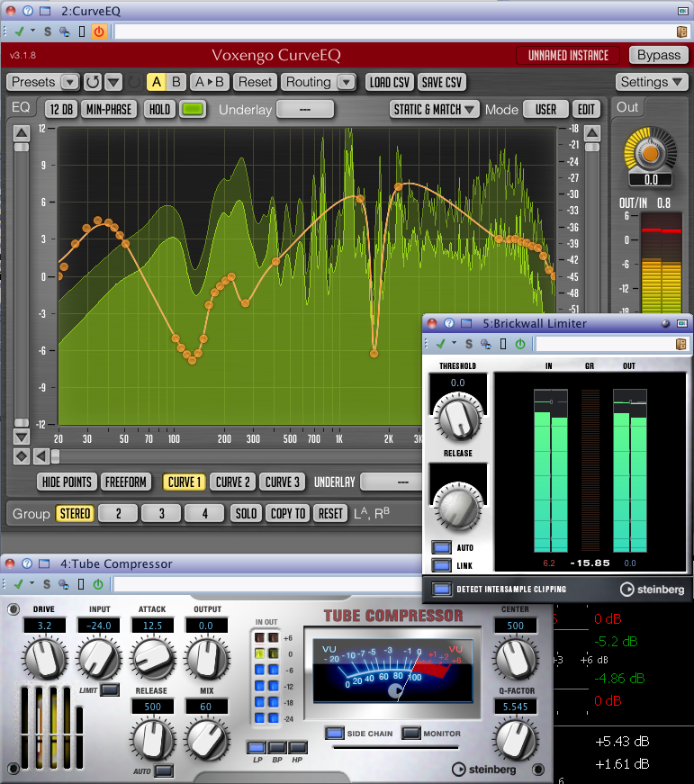This screenshot has height=784, width=694.
Task: Open the dropdown arrow beside CurveEQ checkmark
Action: pyautogui.click(x=33, y=31)
